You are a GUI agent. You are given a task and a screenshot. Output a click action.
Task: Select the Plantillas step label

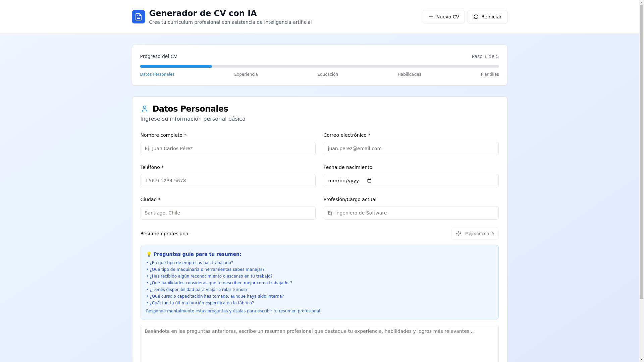point(490,74)
